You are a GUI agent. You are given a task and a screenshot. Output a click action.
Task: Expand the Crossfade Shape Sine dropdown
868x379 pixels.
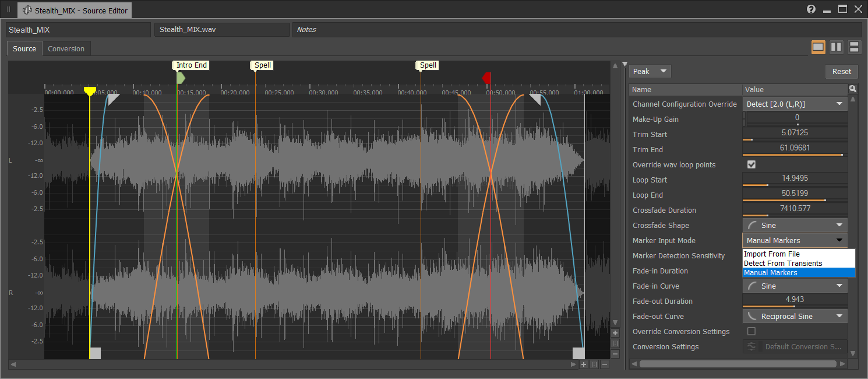[795, 226]
